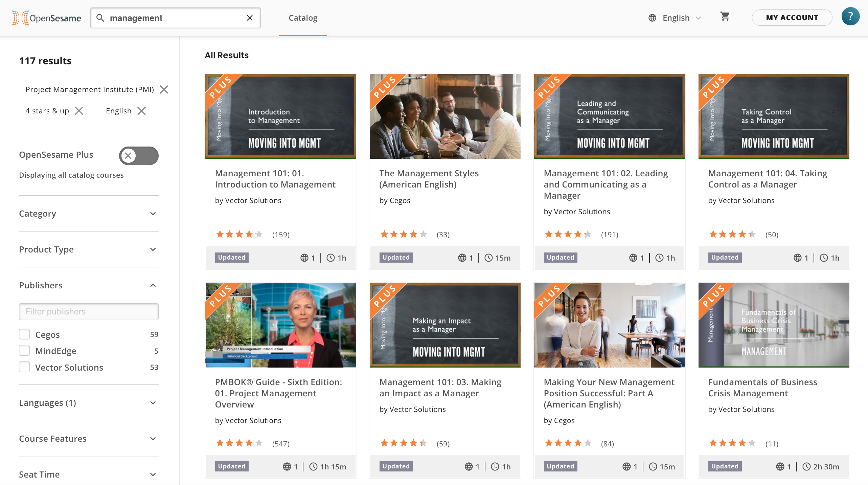Screen dimensions: 868x485
Task: Click the search magnifier icon
Action: click(100, 18)
